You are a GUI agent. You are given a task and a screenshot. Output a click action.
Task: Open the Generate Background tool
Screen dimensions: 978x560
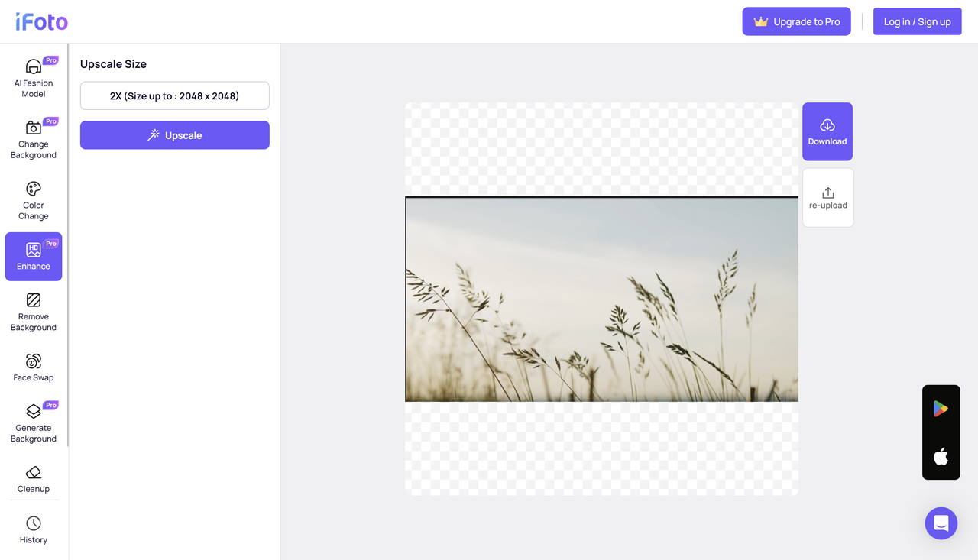tap(33, 420)
